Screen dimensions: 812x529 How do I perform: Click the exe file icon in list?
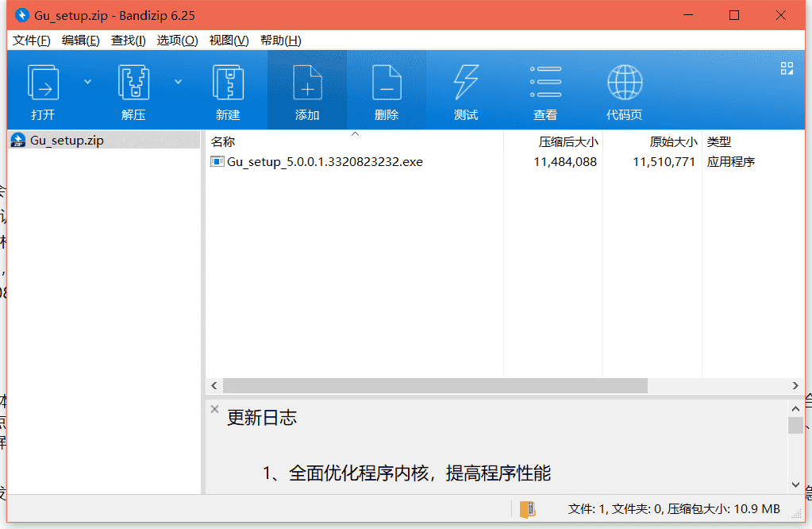[217, 162]
